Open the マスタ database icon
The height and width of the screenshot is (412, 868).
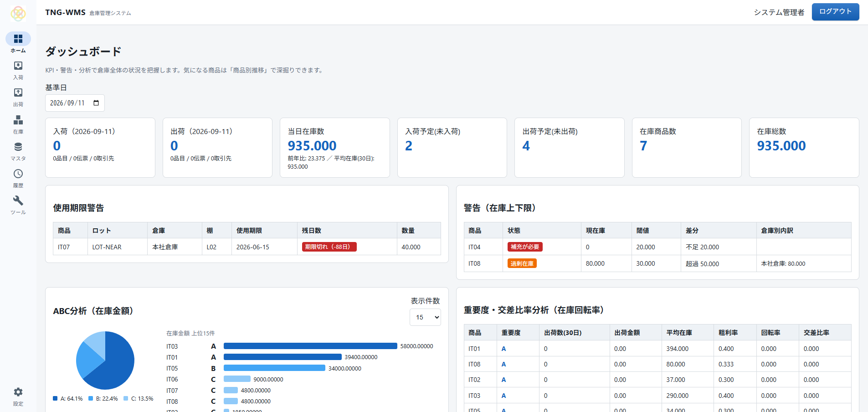(x=18, y=147)
